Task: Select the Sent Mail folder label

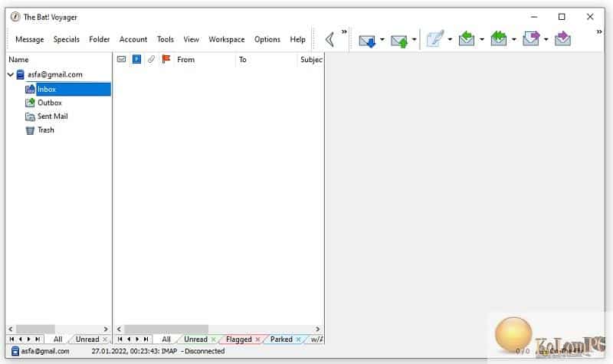Action: [52, 116]
